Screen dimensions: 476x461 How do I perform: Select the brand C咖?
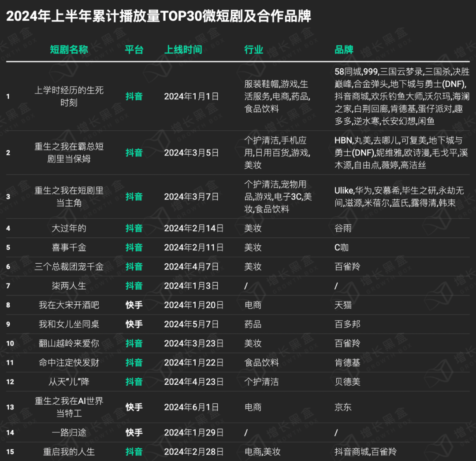click(x=342, y=247)
